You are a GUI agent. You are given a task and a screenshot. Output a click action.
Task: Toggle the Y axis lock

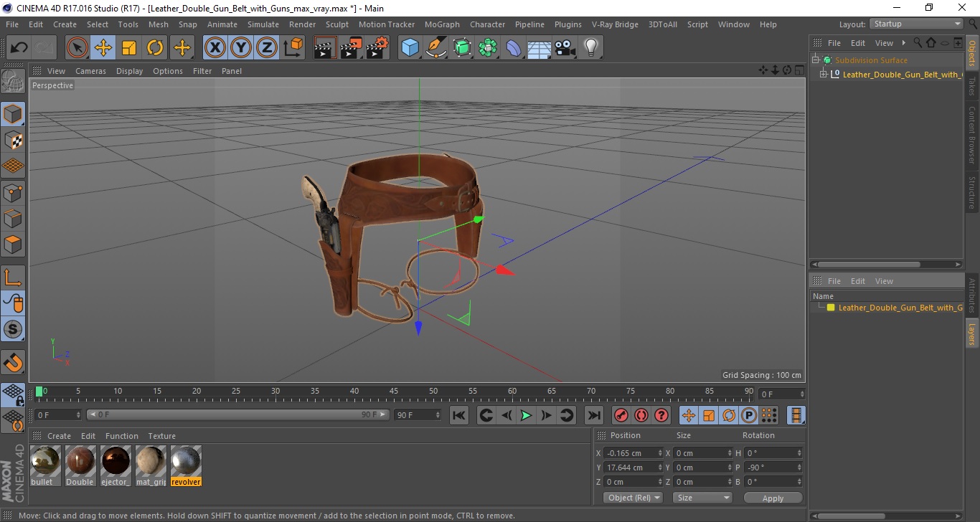coord(241,48)
